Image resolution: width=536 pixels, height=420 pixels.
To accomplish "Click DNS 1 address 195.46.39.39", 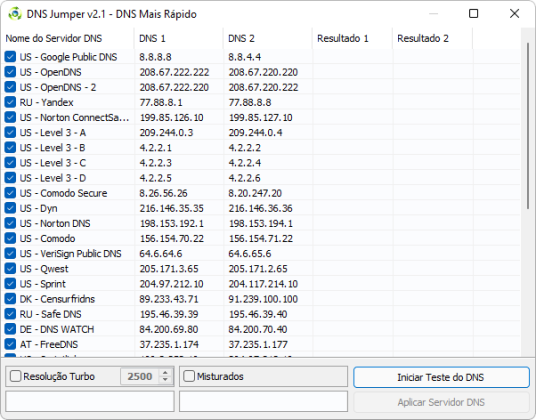I will tap(169, 314).
